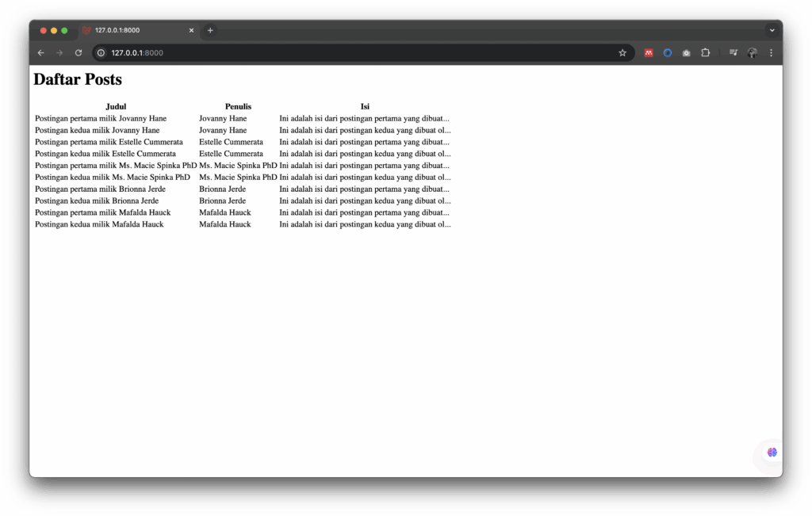Screen dimensions: 812x516
Task: Click the Laravel favicon on the tab
Action: point(86,30)
